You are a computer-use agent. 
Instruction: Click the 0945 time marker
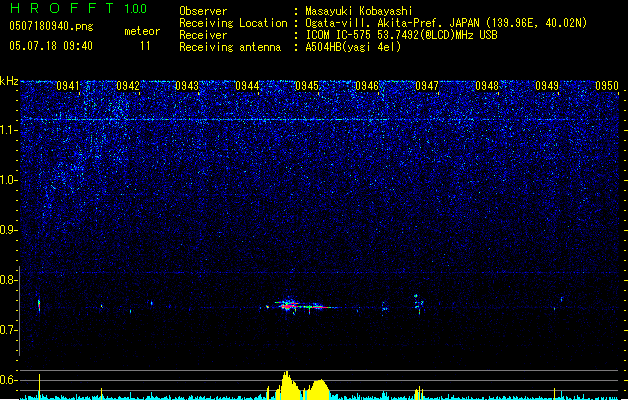coord(307,86)
